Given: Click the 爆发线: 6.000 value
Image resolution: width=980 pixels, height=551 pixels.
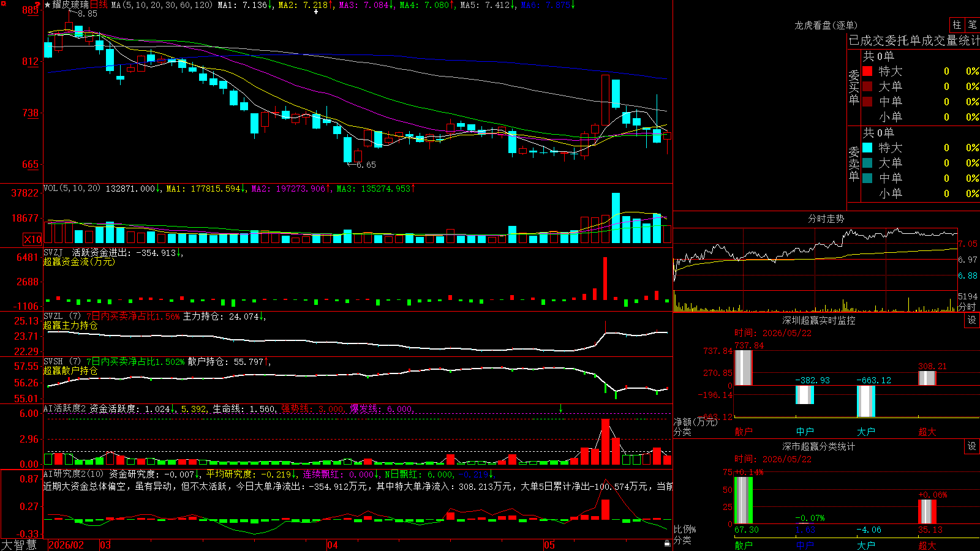Looking at the screenshot, I should click(x=381, y=408).
